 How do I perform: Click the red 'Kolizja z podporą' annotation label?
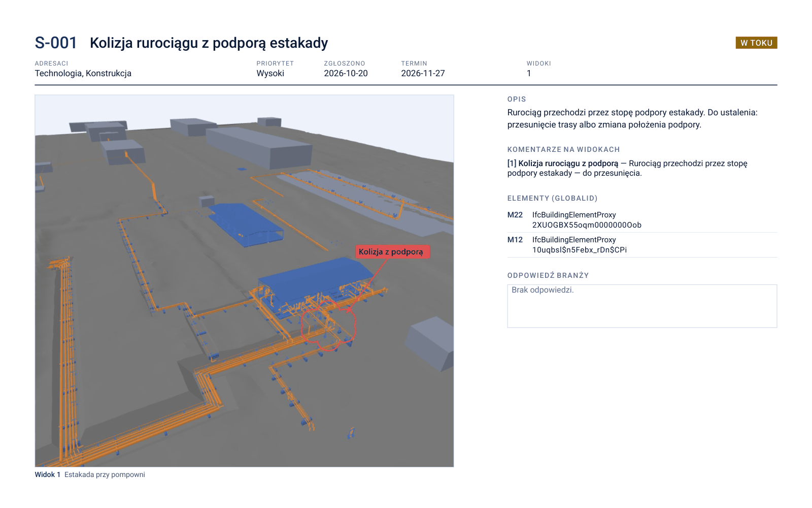coord(392,252)
